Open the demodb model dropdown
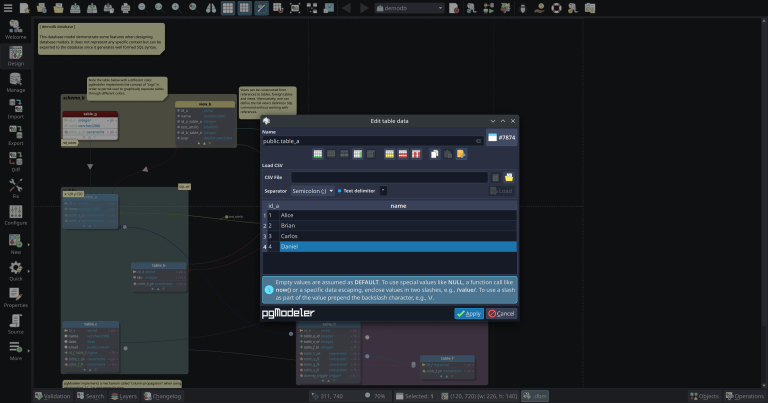The height and width of the screenshot is (403, 768). pos(409,8)
